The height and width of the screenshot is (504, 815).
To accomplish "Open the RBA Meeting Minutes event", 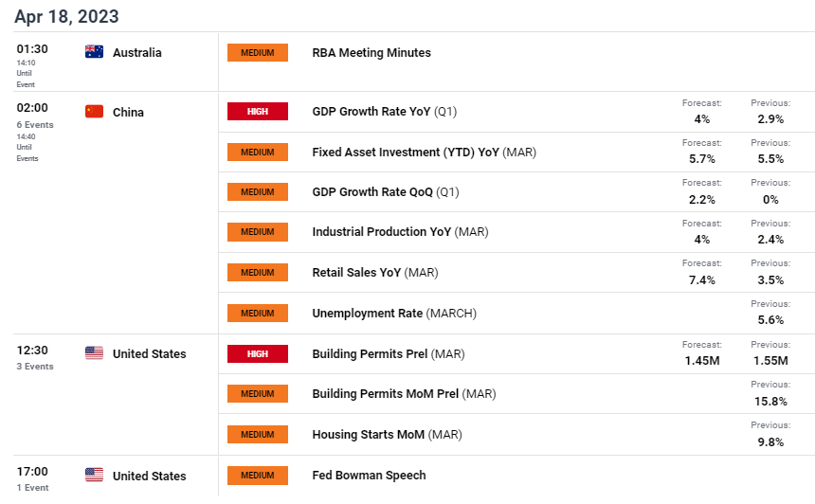I will coord(371,53).
